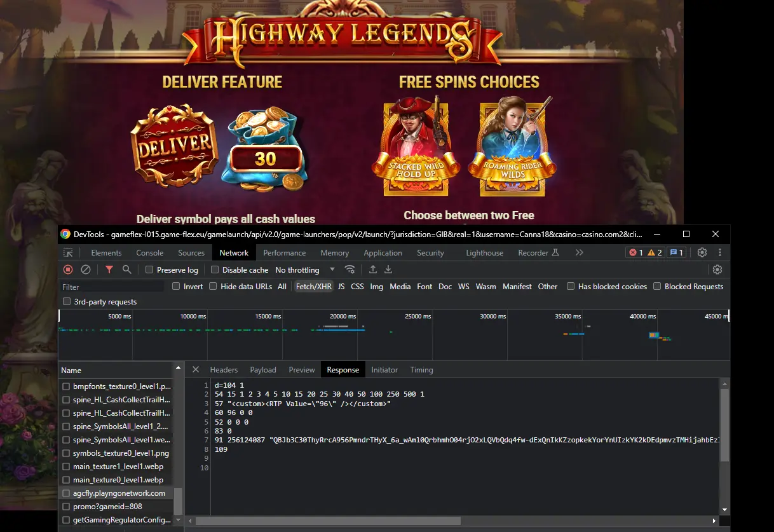This screenshot has height=532, width=774.
Task: Open DevTools three-dot customize menu
Action: pos(720,252)
